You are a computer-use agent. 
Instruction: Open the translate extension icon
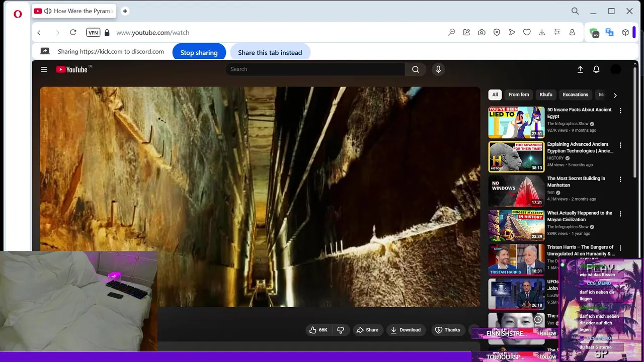[x=609, y=32]
